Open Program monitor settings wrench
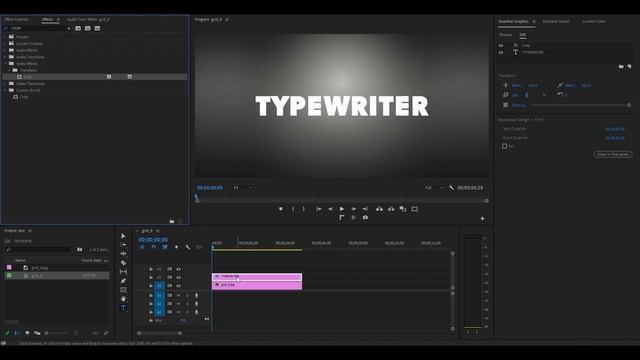The width and height of the screenshot is (640, 360). (x=451, y=188)
